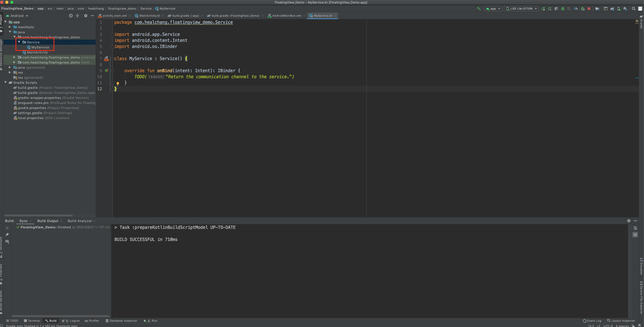Open the SDK Manager icon
Image resolution: width=644 pixels, height=327 pixels.
coord(625,9)
